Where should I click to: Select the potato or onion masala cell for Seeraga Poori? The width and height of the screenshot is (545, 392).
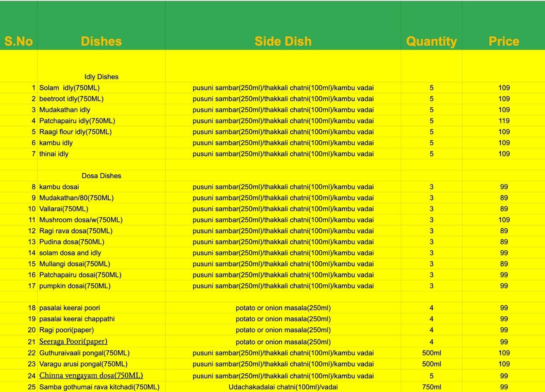pyautogui.click(x=283, y=342)
